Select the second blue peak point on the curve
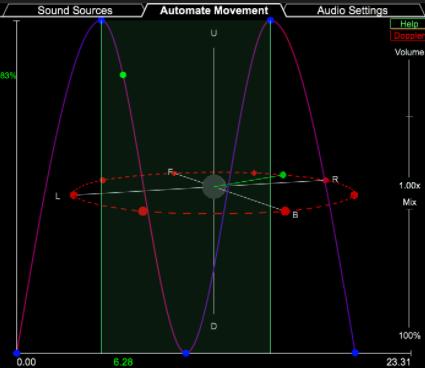 click(x=270, y=21)
